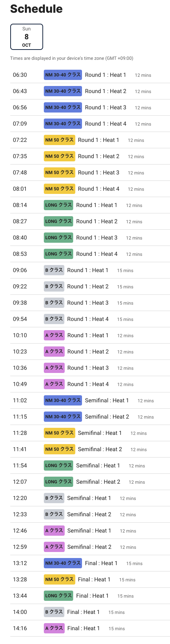This screenshot has width=170, height=644.
Task: Select LONG Round 1 : Heat 4 row at 08:53
Action: (x=90, y=254)
